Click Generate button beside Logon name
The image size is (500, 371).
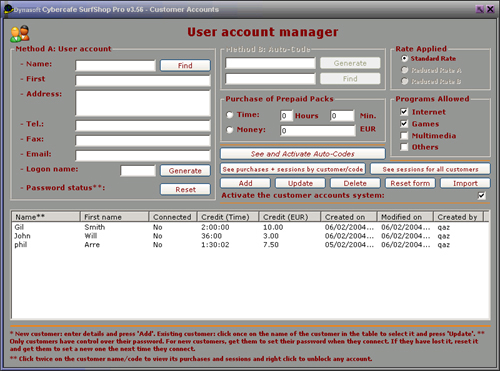click(x=185, y=171)
